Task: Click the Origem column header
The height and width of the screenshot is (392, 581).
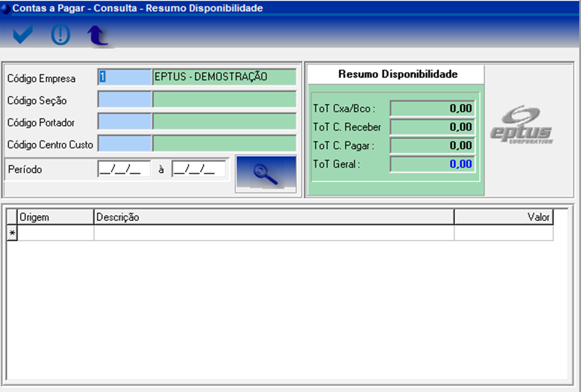Action: (x=56, y=217)
